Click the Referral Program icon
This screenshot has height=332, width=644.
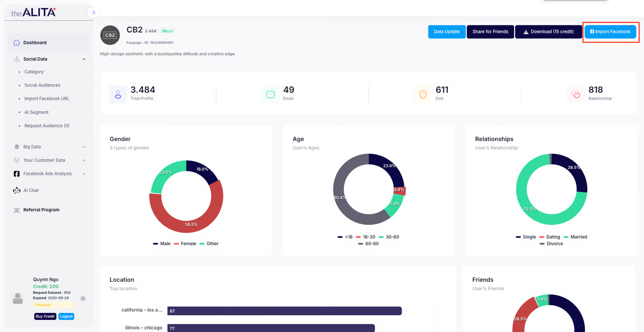tap(17, 210)
